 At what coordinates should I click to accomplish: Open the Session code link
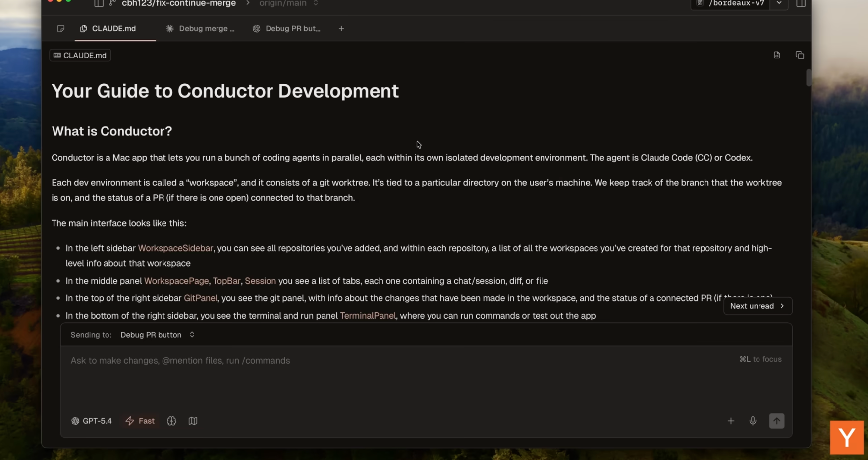[260, 281]
